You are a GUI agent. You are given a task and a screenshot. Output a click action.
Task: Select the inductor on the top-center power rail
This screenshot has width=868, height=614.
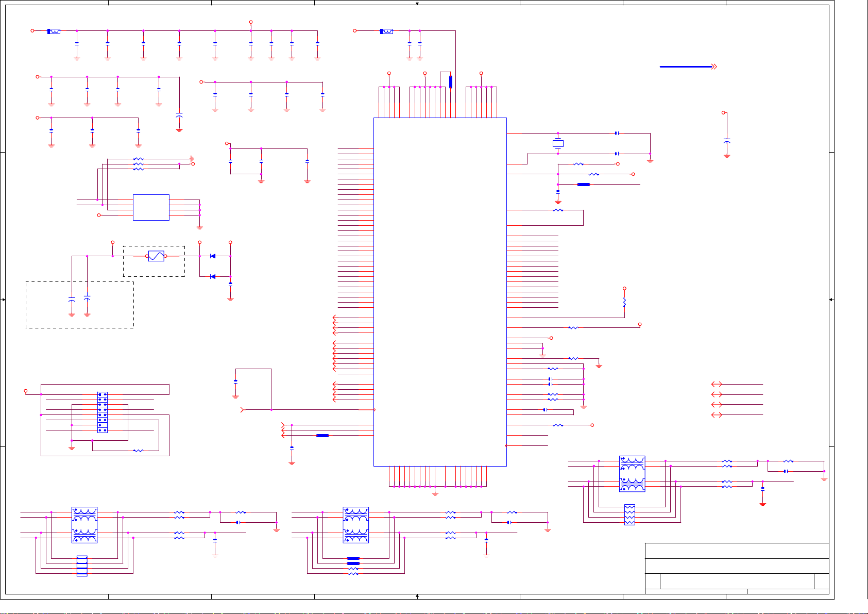click(x=386, y=31)
